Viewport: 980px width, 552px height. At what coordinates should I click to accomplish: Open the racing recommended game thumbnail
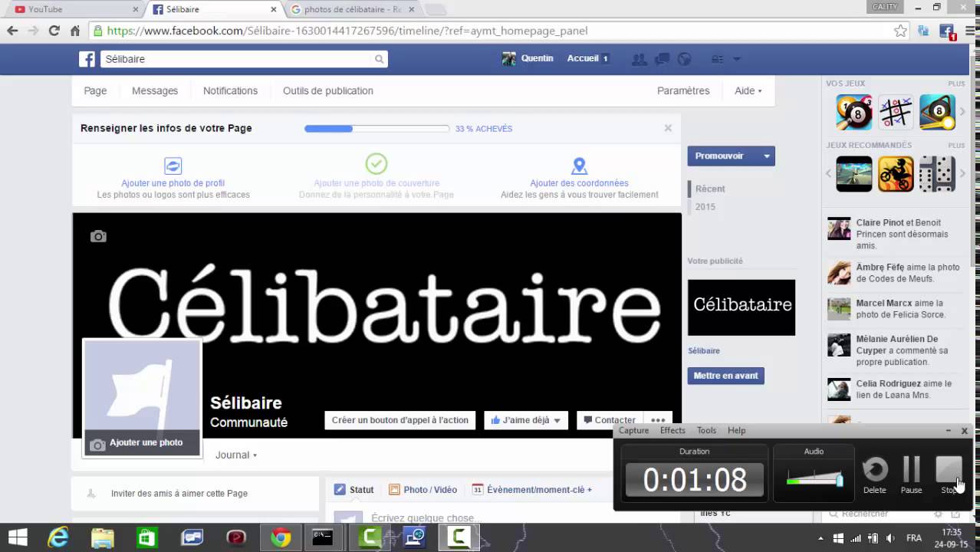(x=854, y=174)
